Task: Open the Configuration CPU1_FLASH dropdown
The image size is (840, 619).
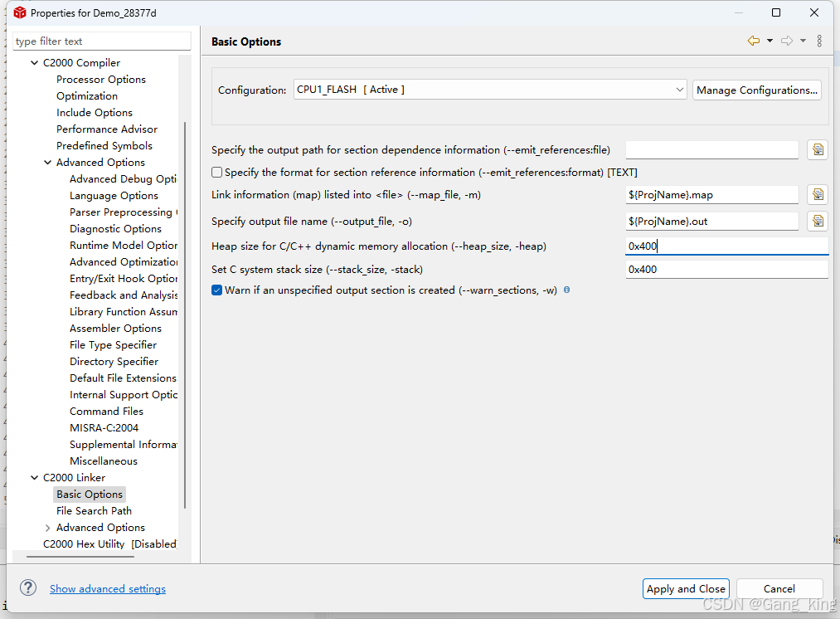Action: [x=489, y=90]
